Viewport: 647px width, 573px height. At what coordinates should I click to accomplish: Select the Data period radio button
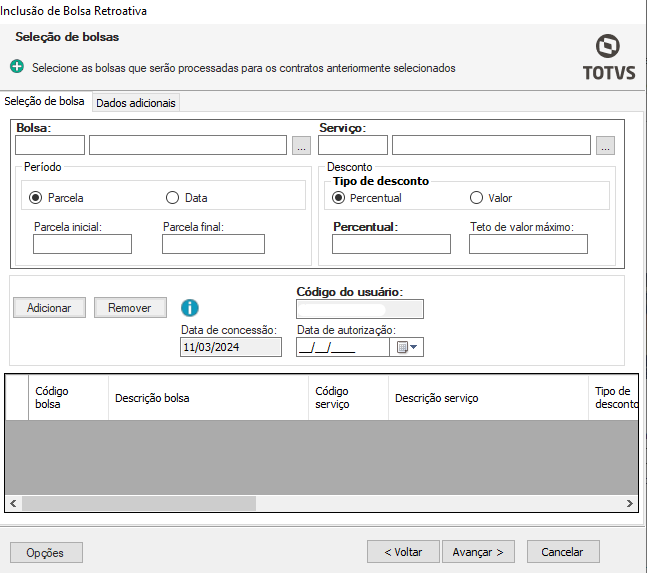coord(172,198)
